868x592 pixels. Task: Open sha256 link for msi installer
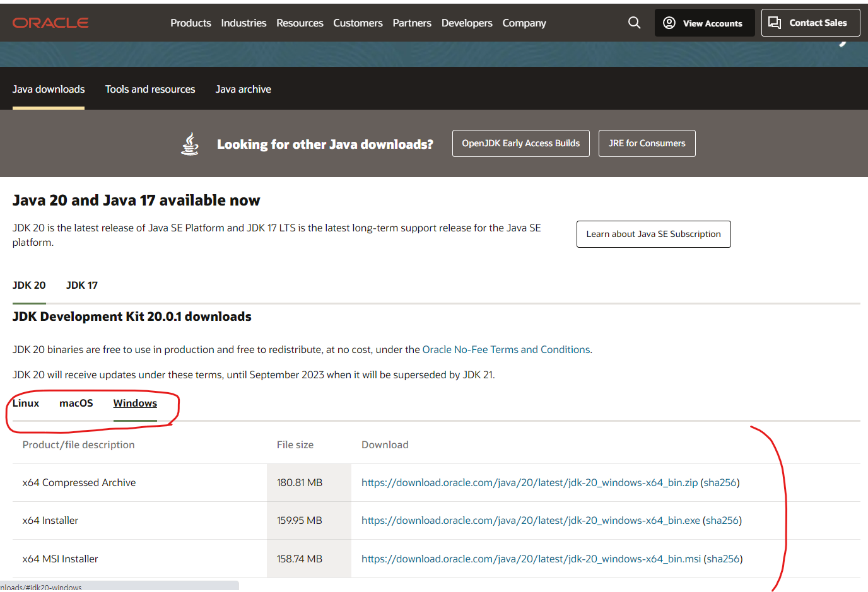click(x=723, y=559)
